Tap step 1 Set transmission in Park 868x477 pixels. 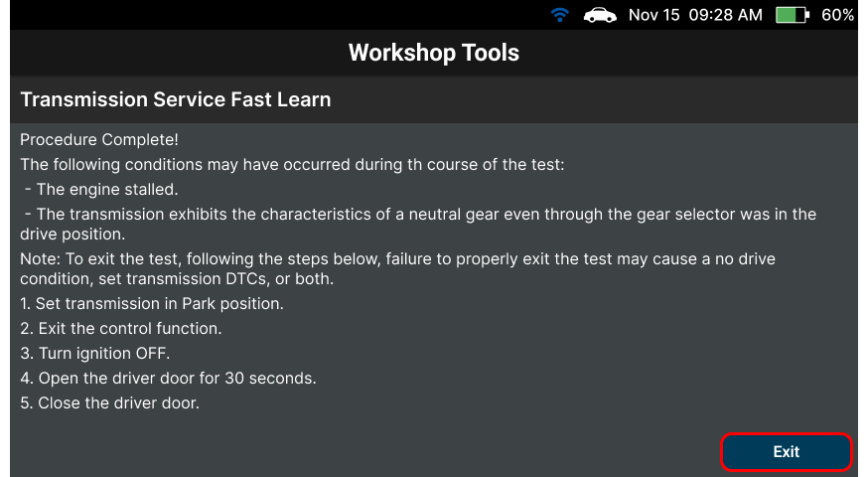click(152, 304)
